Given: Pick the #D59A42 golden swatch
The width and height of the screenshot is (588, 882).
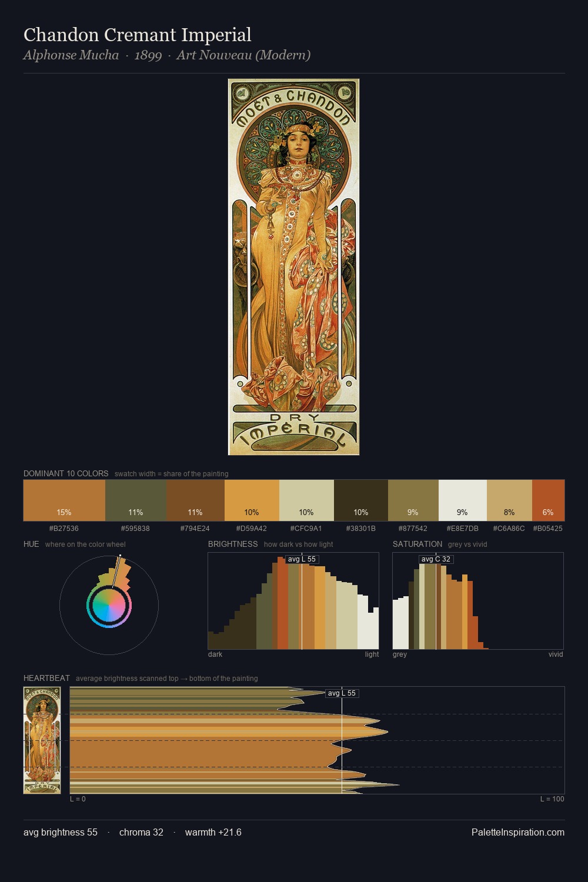Looking at the screenshot, I should (x=252, y=500).
